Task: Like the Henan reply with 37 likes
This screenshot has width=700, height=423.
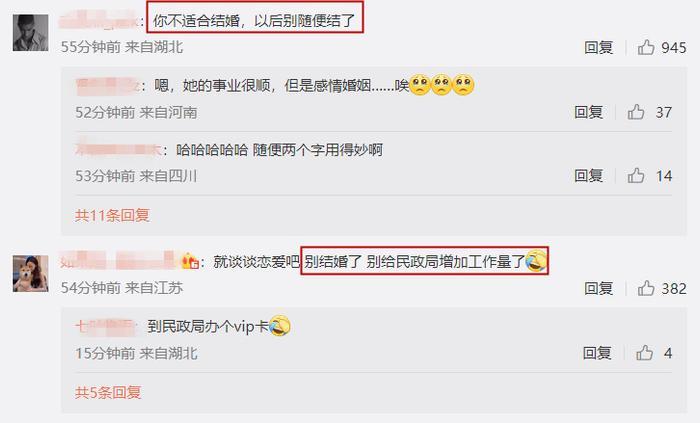Action: tap(636, 112)
